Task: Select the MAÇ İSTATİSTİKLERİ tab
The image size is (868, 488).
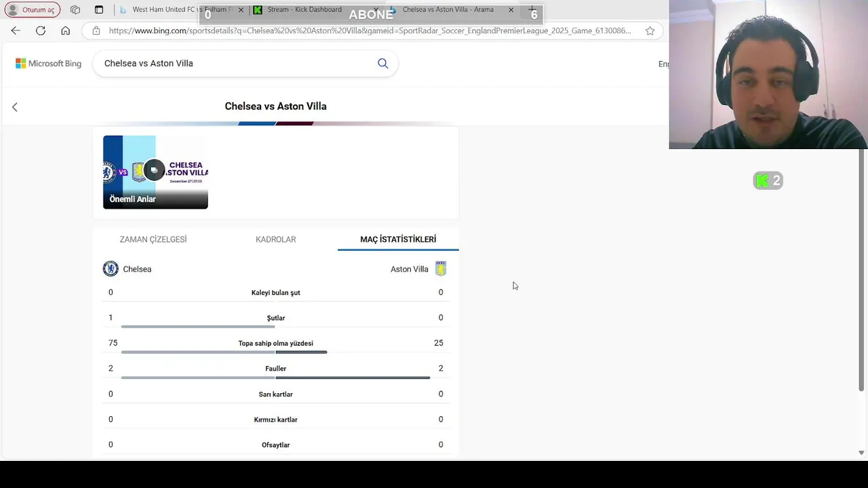Action: [x=398, y=239]
